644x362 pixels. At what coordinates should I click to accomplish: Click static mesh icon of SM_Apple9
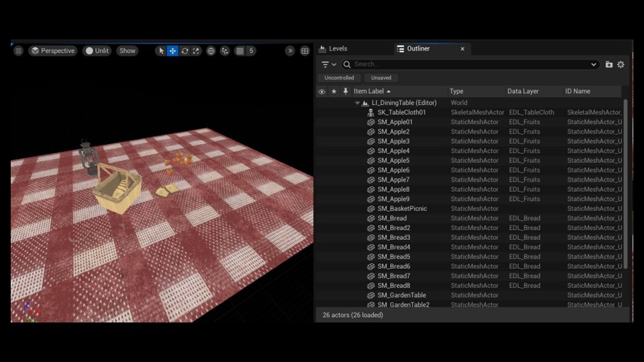[371, 200]
